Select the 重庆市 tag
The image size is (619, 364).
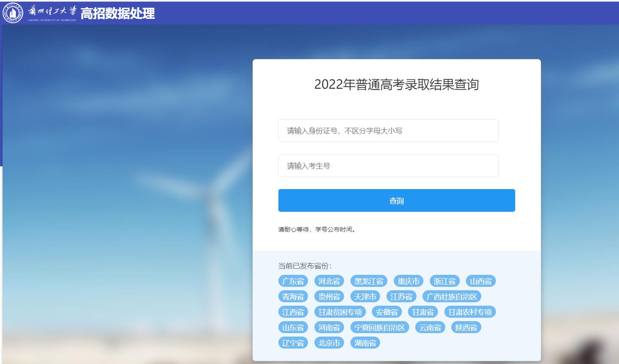pyautogui.click(x=408, y=281)
